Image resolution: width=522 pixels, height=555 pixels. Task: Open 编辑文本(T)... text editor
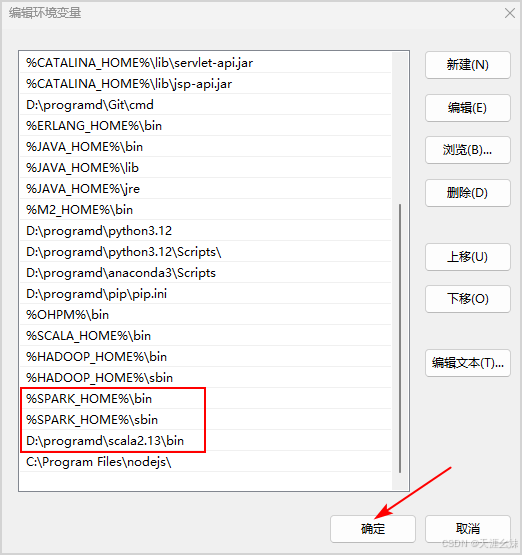[x=467, y=363]
